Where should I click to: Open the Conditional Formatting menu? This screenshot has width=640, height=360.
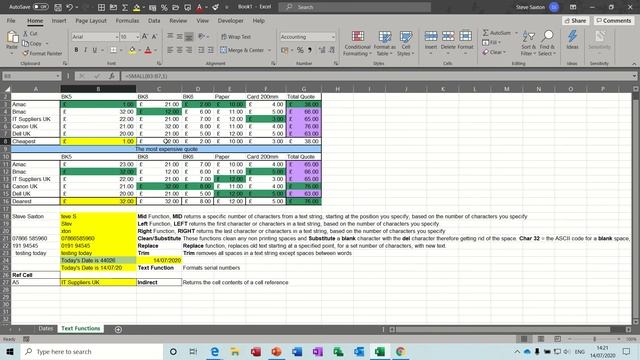click(357, 43)
